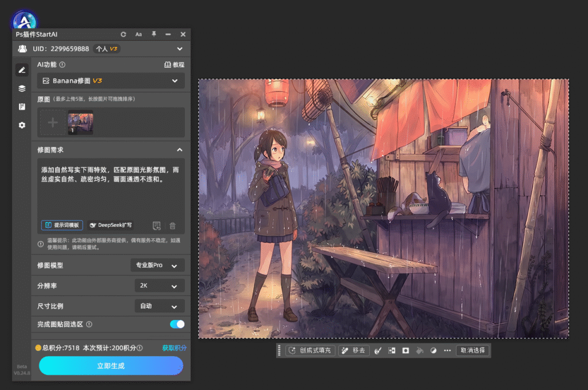Open the 教程 tutorial link
The height and width of the screenshot is (390, 588).
[x=175, y=64]
